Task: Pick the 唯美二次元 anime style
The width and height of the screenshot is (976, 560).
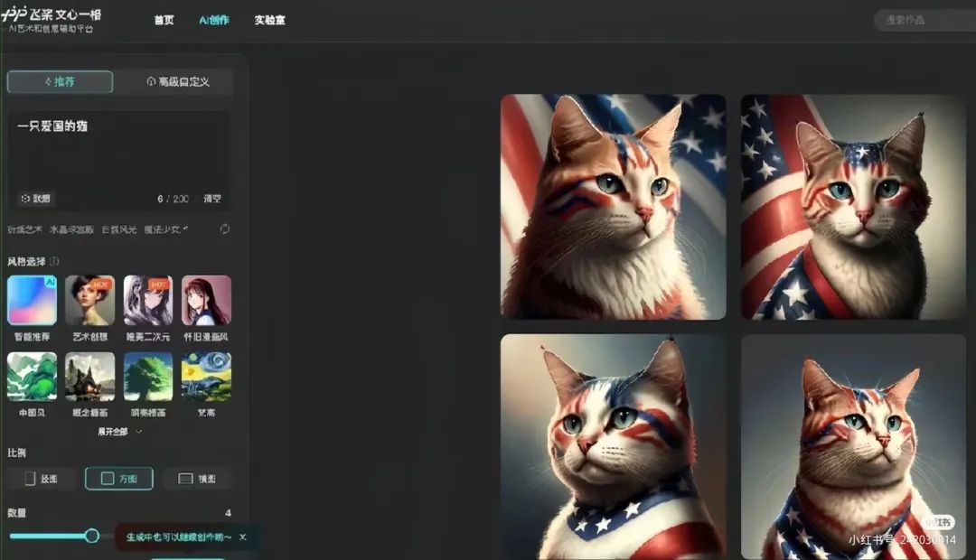Action: pyautogui.click(x=148, y=301)
